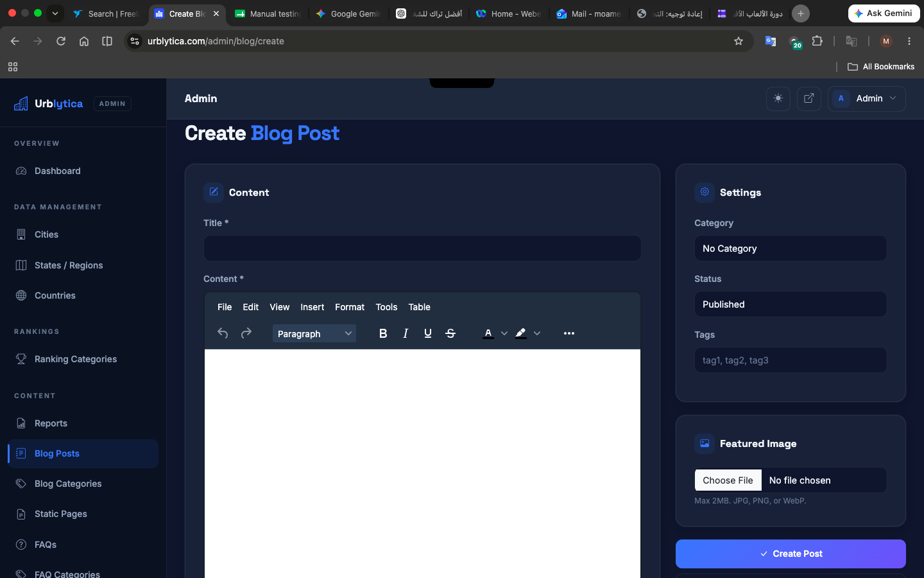Expand the Admin account menu
Image resolution: width=924 pixels, height=578 pixels.
867,98
